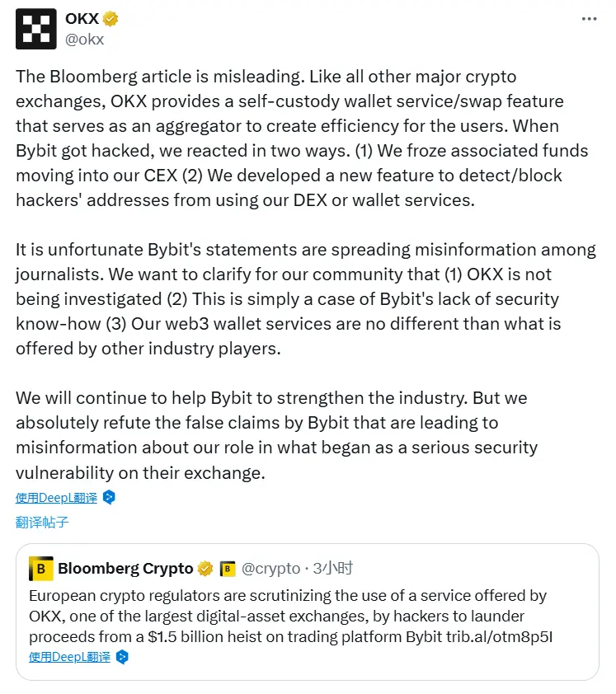Click the @okx handle
This screenshot has height=694, width=616.
click(86, 38)
